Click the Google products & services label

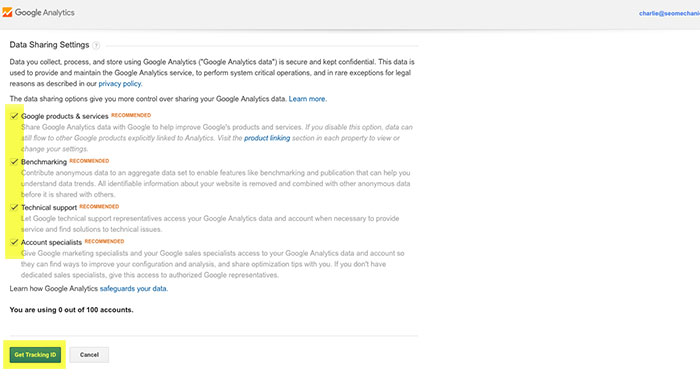point(65,116)
